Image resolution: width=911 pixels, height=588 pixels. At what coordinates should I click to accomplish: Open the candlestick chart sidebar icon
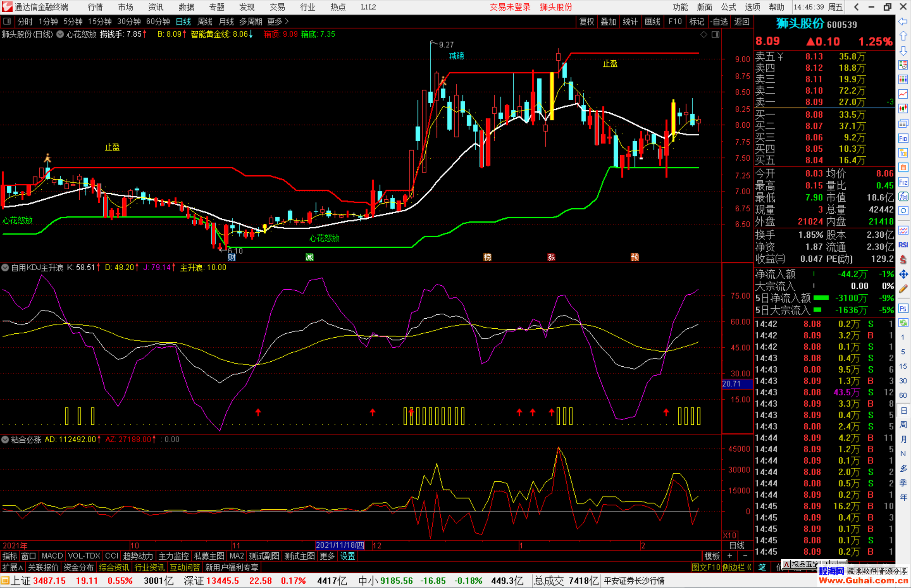[x=903, y=109]
